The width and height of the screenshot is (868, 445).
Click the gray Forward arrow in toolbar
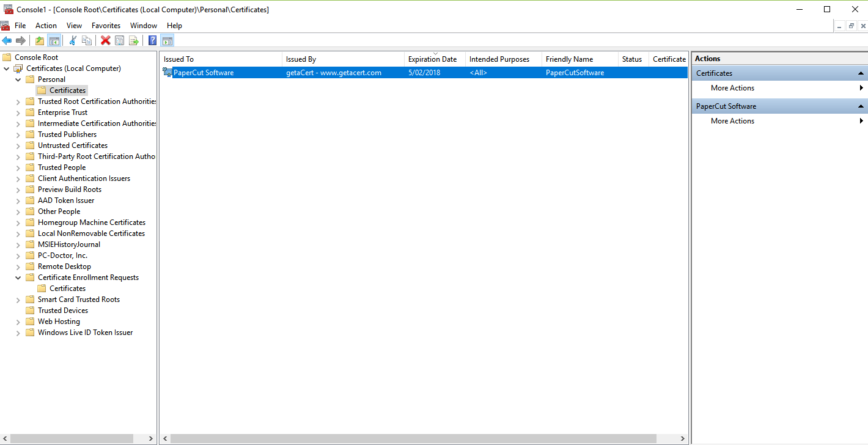[21, 40]
